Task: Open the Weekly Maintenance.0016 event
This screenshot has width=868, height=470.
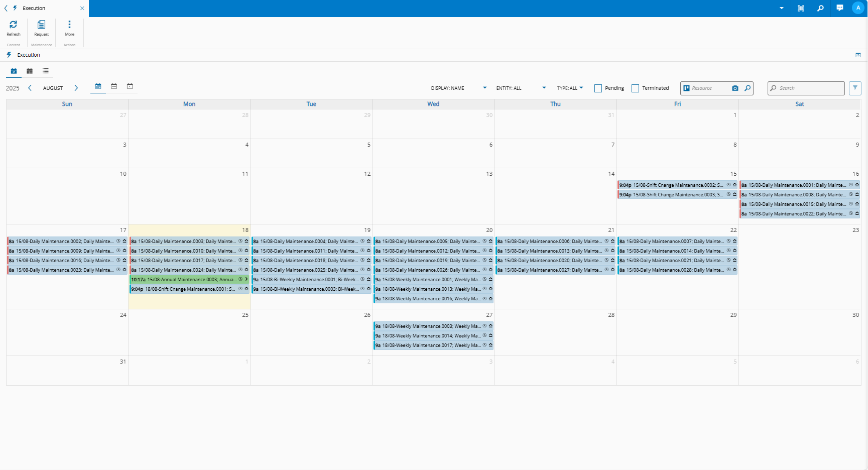Action: click(x=433, y=299)
